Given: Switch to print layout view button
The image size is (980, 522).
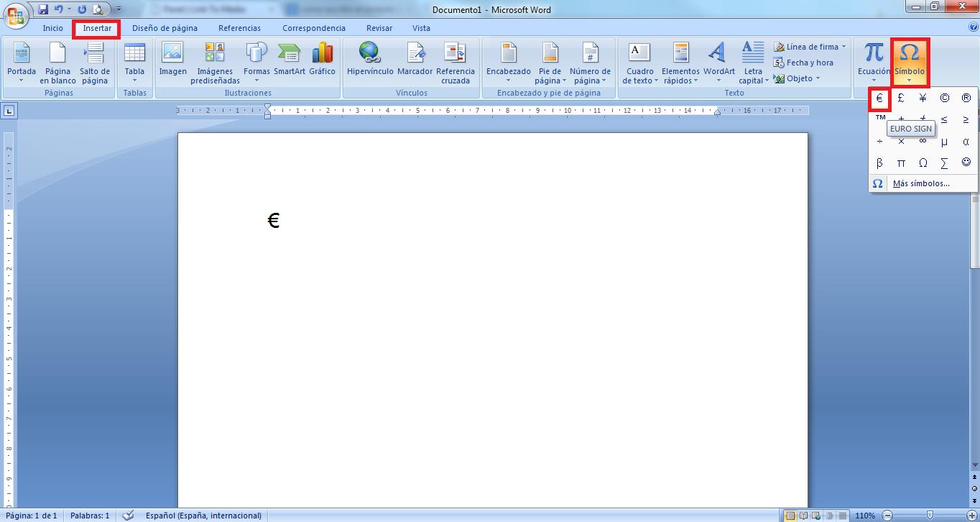Looking at the screenshot, I should pyautogui.click(x=790, y=516).
